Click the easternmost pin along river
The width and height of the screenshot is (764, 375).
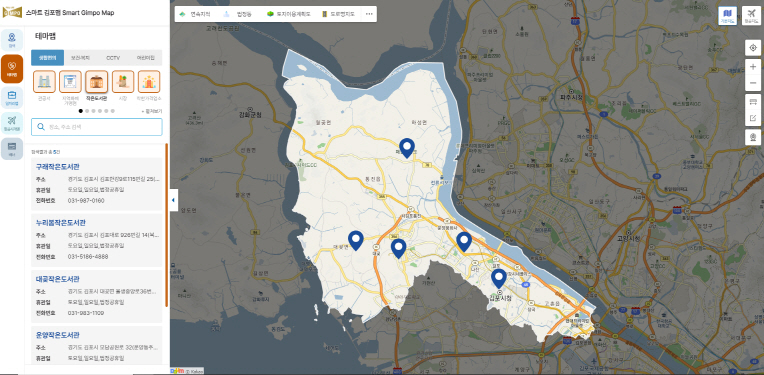[463, 242]
